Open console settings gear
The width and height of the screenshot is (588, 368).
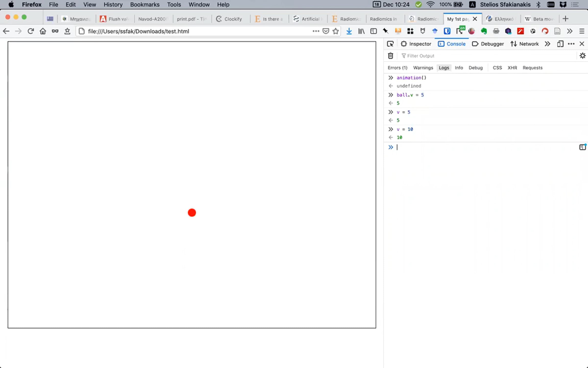[x=583, y=56]
